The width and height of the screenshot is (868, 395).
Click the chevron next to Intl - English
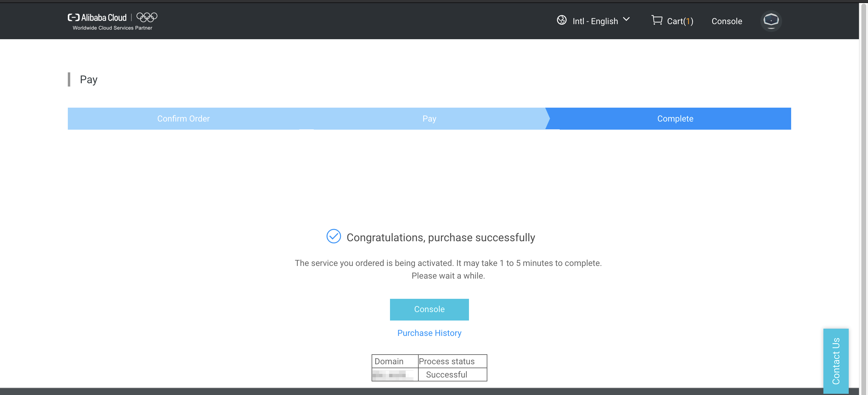(x=626, y=19)
